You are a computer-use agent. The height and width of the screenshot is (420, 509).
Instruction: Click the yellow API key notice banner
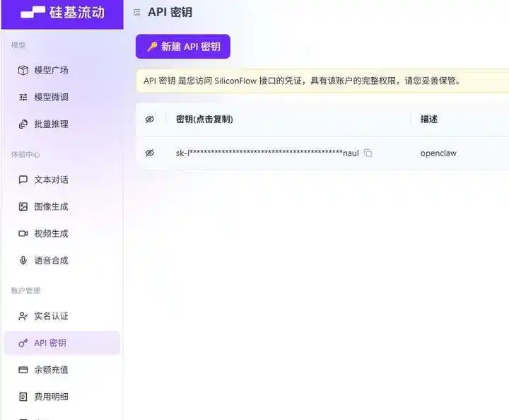(322, 81)
